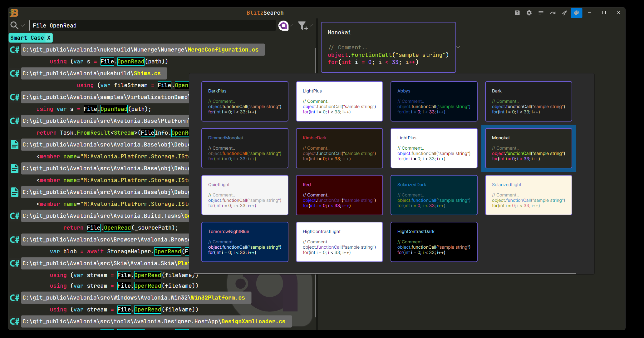Click the redo arrow icon in the title bar
Screen dimensions: 644x338
[x=553, y=13]
